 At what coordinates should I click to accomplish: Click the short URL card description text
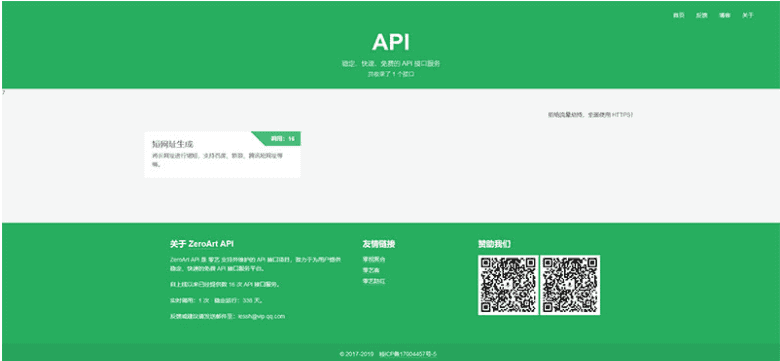[x=218, y=160]
